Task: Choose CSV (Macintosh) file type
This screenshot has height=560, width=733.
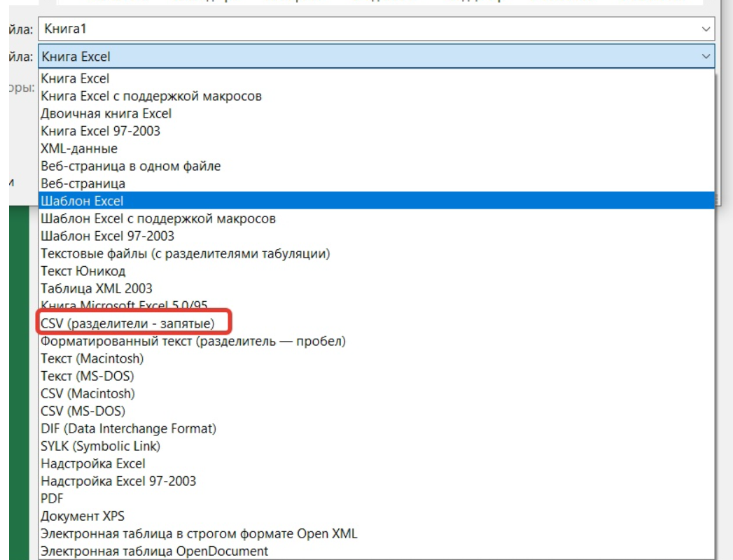Action: click(x=377, y=393)
